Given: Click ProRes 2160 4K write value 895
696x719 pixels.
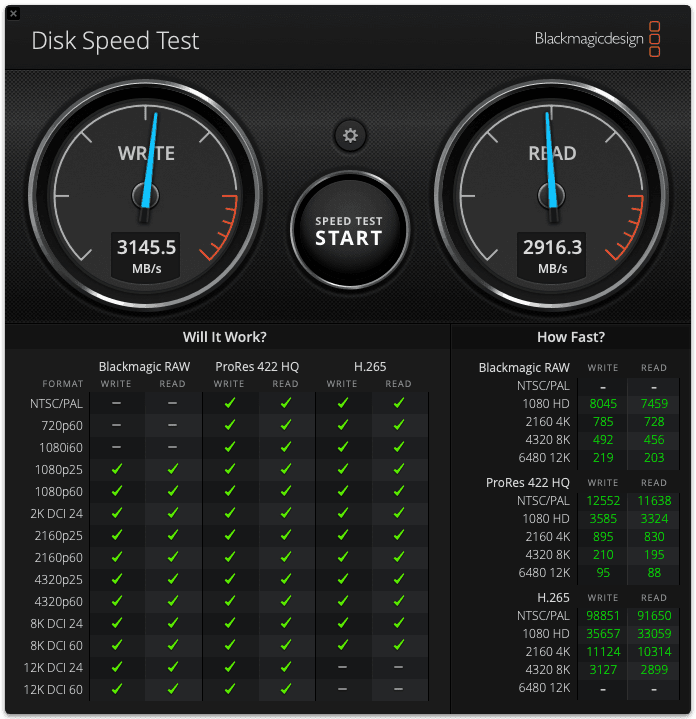Looking at the screenshot, I should coord(603,536).
